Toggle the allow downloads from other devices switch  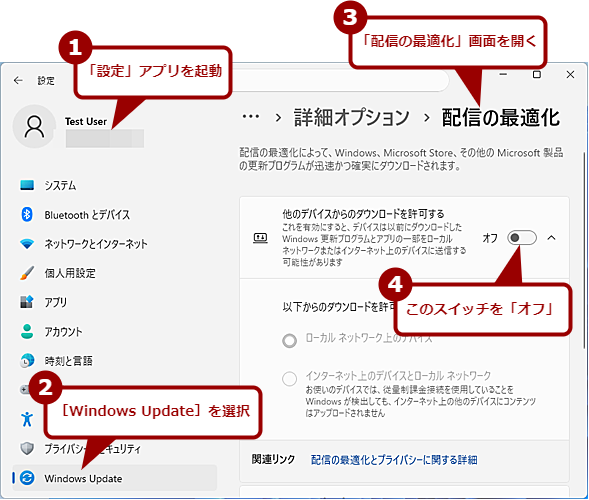coord(522,237)
